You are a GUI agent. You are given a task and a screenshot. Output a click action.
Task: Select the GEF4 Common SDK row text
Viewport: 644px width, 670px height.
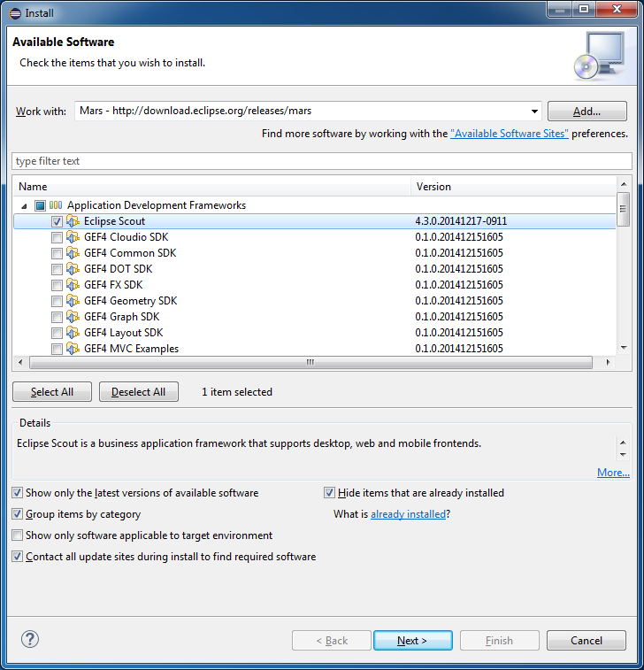(130, 253)
